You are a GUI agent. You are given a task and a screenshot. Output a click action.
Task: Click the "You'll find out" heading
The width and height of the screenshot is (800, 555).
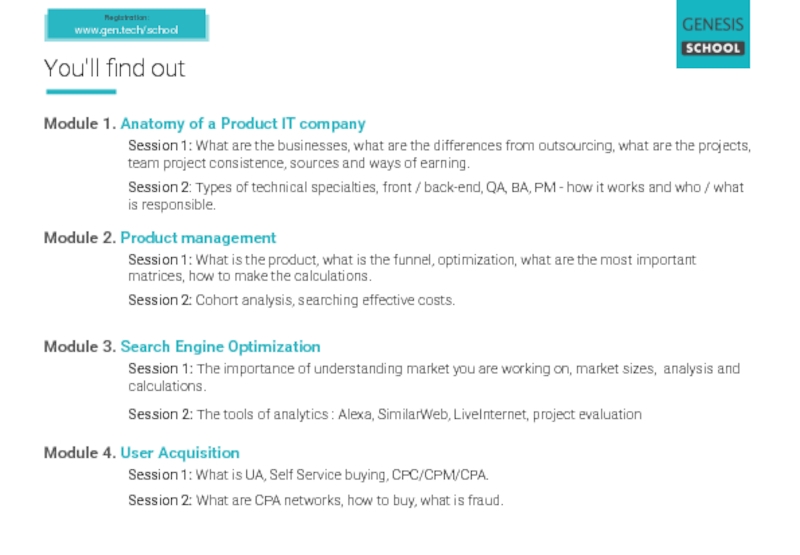click(114, 69)
